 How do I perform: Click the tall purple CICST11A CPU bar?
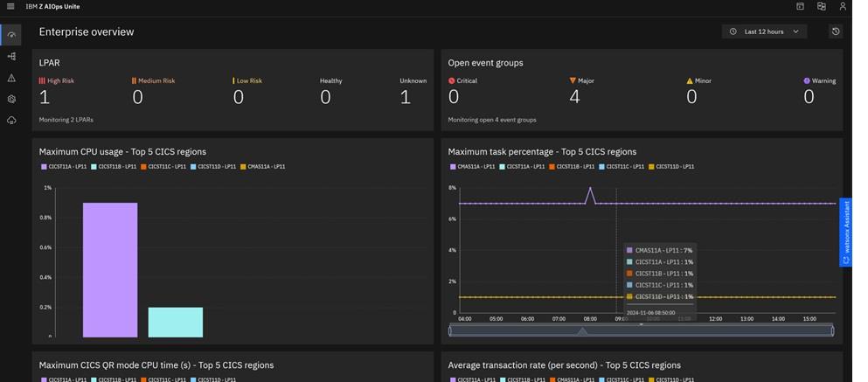click(x=110, y=269)
